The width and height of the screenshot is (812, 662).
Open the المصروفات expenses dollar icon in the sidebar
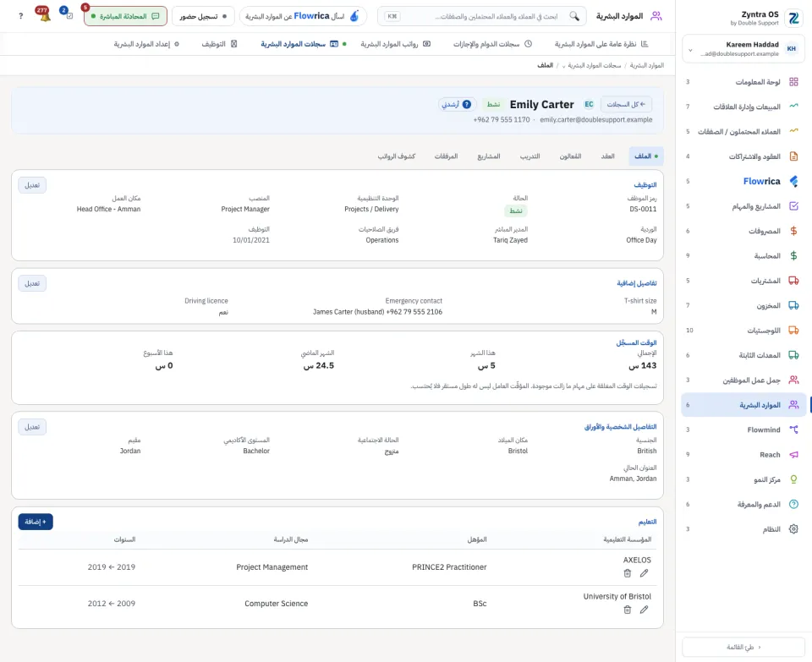pos(793,231)
